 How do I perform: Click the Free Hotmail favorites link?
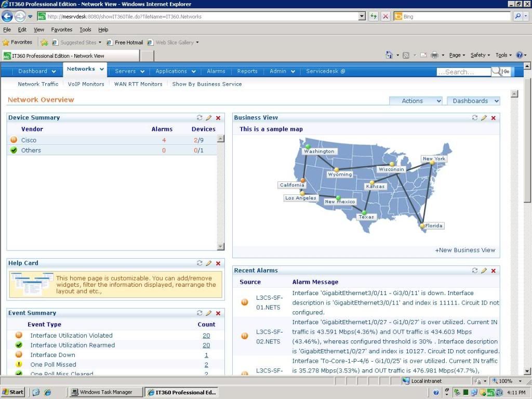[x=125, y=43]
